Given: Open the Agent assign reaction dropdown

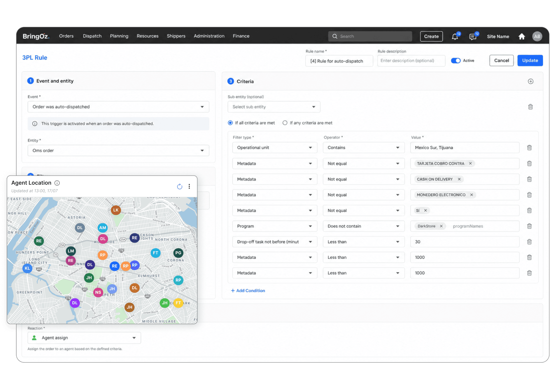Looking at the screenshot, I should tap(84, 338).
